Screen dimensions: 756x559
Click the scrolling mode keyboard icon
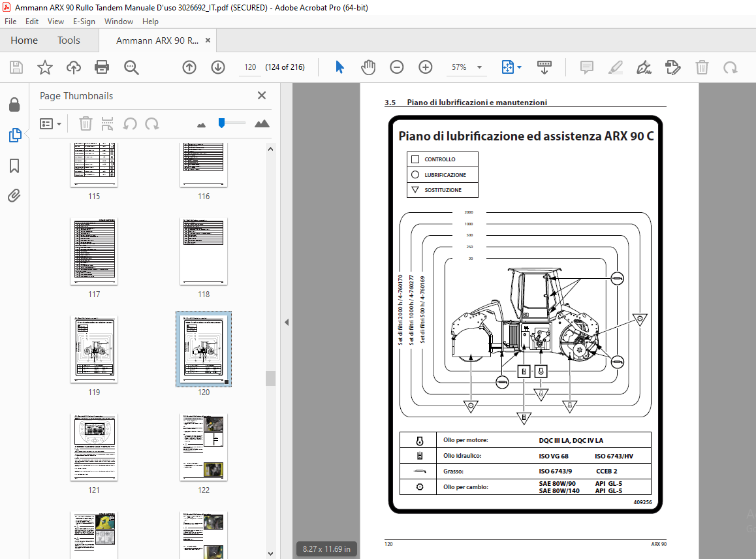[x=544, y=67]
